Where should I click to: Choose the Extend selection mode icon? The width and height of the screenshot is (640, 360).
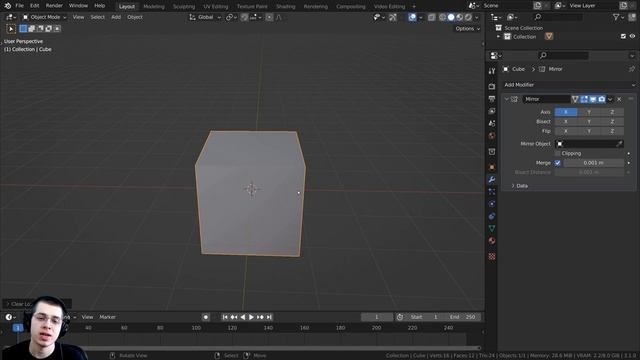pyautogui.click(x=31, y=29)
